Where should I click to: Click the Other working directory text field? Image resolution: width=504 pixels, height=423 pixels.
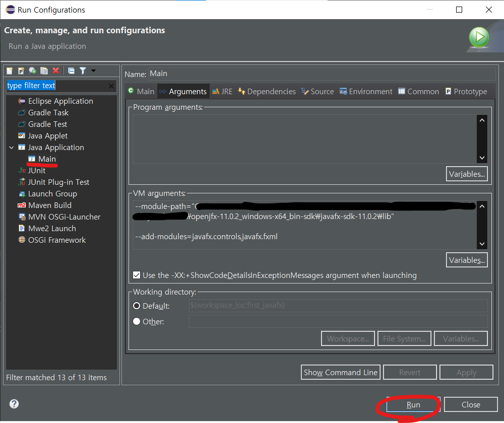pos(338,321)
